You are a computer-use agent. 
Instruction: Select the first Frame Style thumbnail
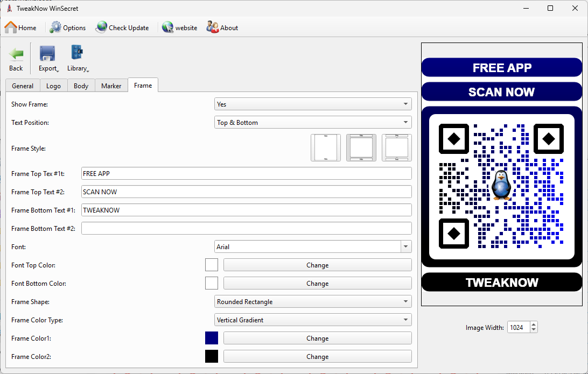(326, 147)
